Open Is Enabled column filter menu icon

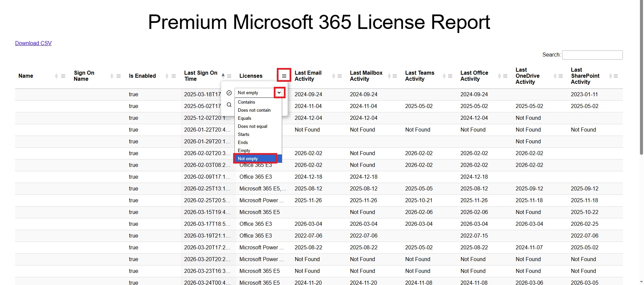click(x=174, y=76)
